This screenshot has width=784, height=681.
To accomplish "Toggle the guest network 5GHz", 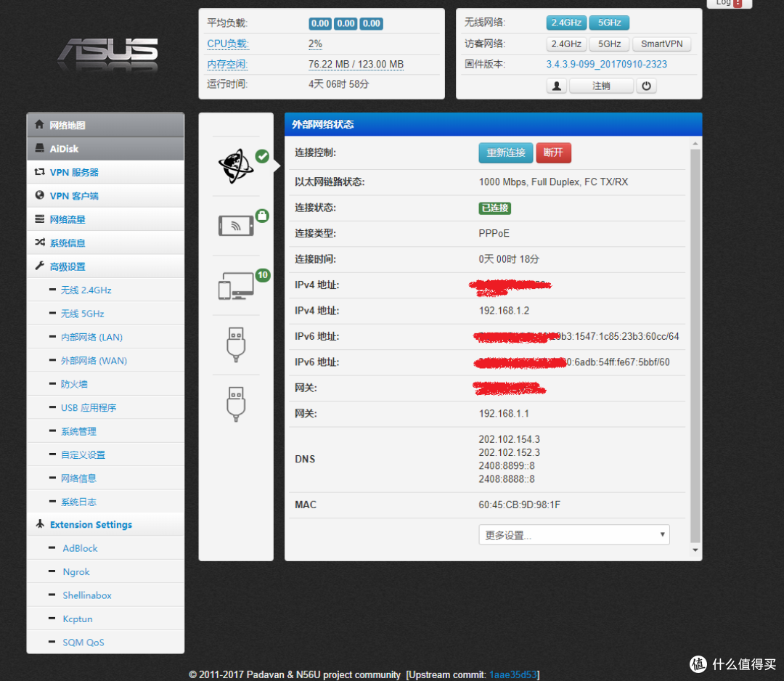I will (609, 44).
